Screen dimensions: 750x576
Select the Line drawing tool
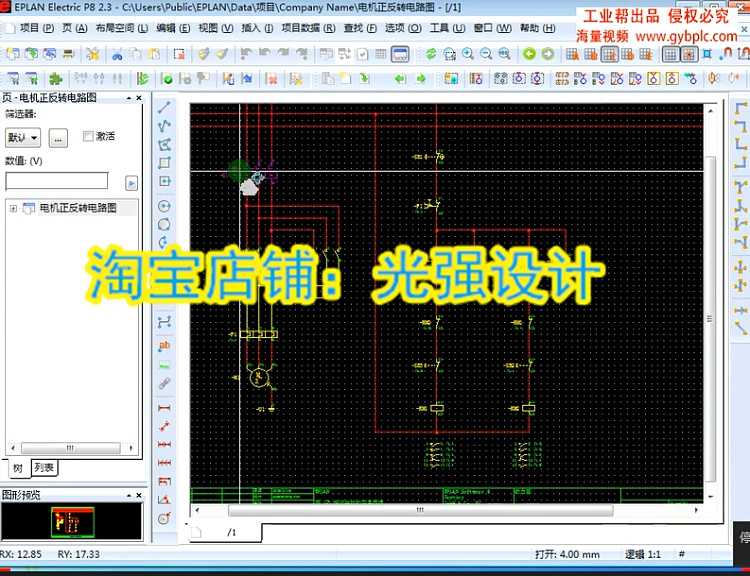(x=164, y=108)
